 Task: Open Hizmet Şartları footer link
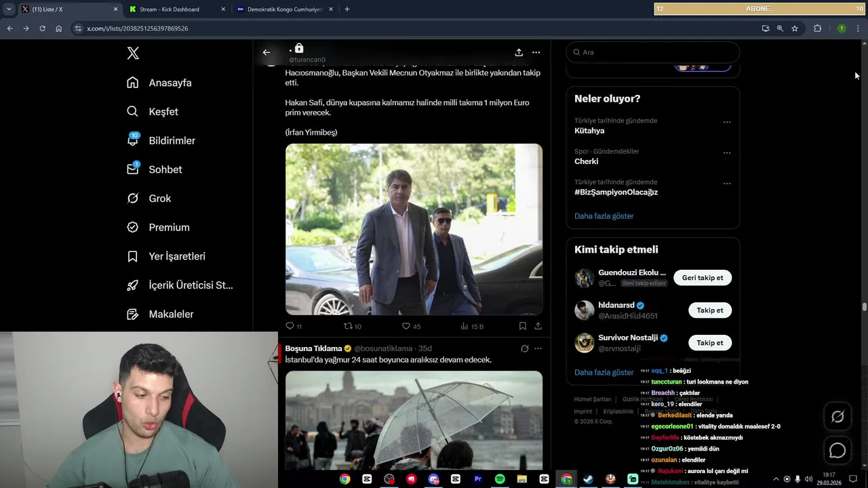pyautogui.click(x=593, y=399)
